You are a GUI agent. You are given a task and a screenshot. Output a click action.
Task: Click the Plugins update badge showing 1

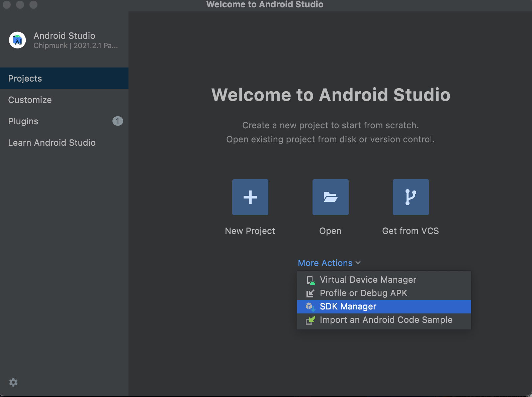pos(117,121)
